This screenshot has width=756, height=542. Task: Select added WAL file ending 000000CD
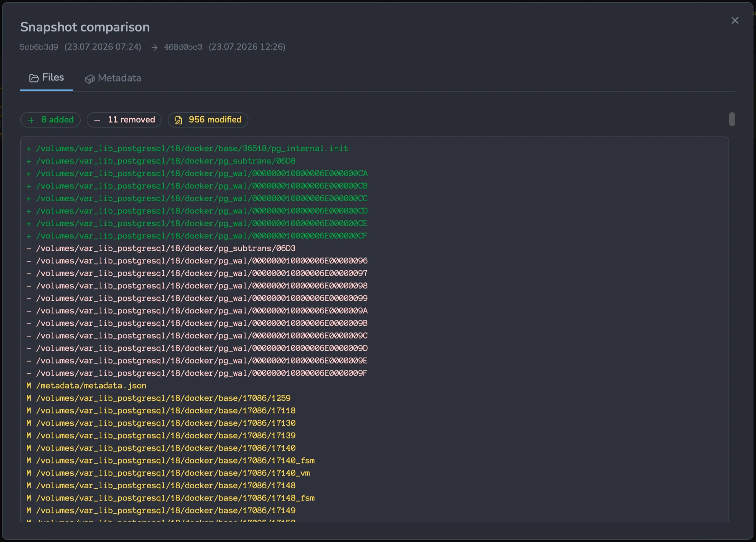click(197, 211)
